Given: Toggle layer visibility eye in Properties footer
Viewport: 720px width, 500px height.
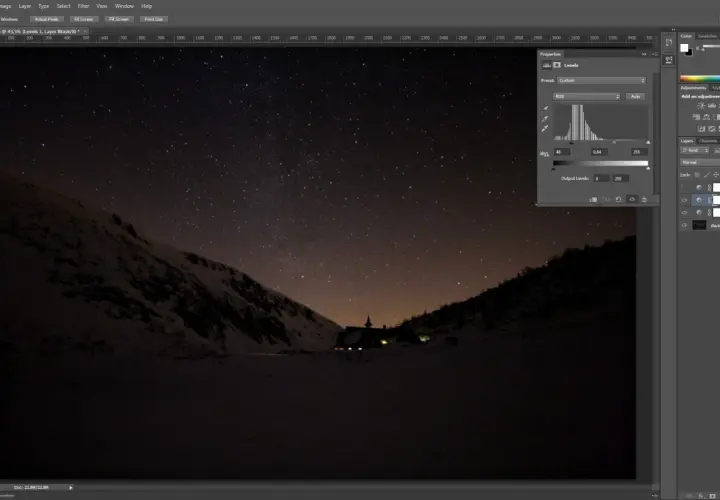Looking at the screenshot, I should click(632, 199).
